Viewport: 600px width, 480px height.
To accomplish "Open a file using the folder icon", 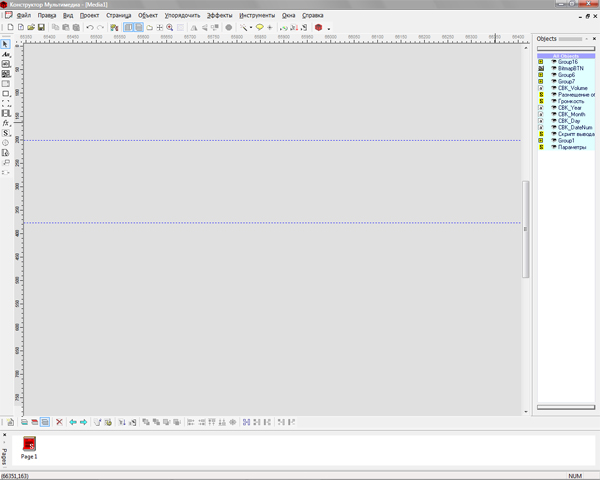I will tap(31, 27).
